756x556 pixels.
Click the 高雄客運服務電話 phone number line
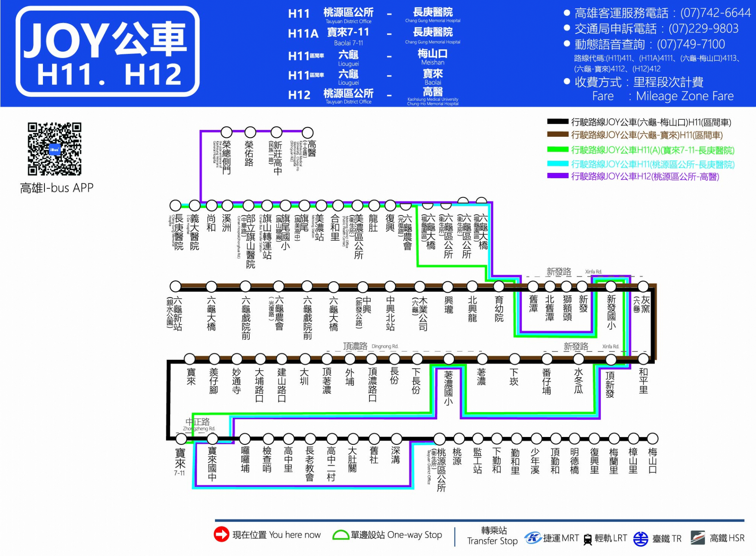[x=662, y=13]
